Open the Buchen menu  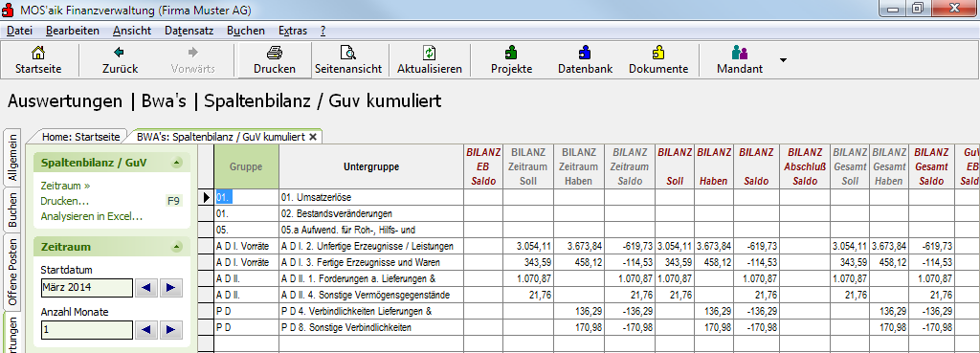tap(246, 31)
